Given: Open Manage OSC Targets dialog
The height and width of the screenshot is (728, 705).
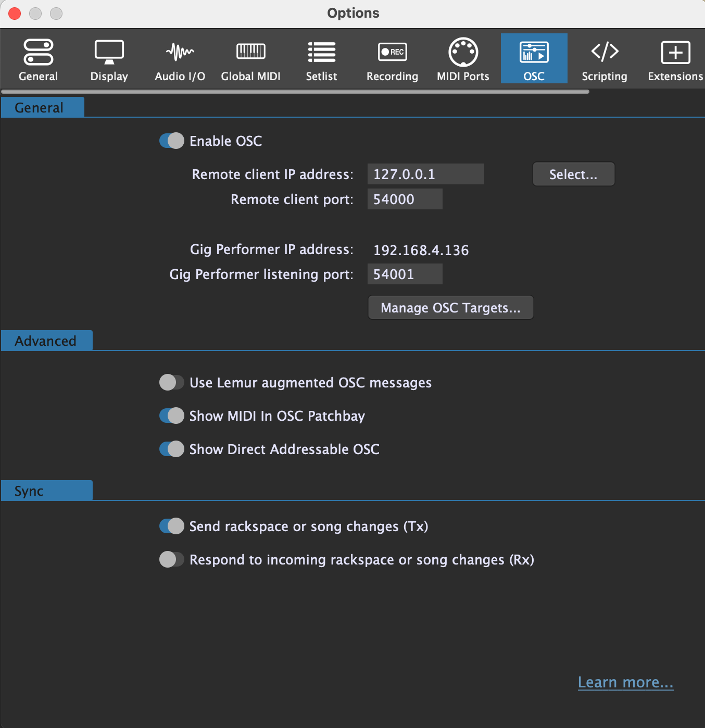Looking at the screenshot, I should click(x=450, y=307).
